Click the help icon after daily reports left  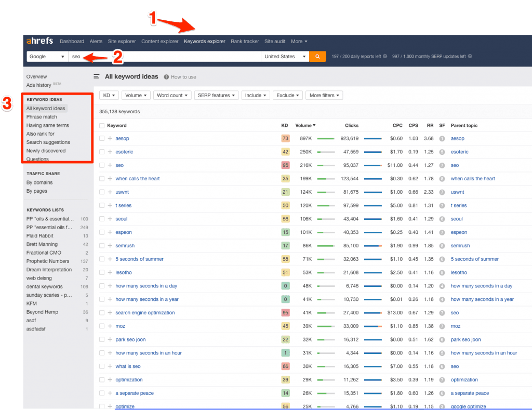pyautogui.click(x=385, y=56)
